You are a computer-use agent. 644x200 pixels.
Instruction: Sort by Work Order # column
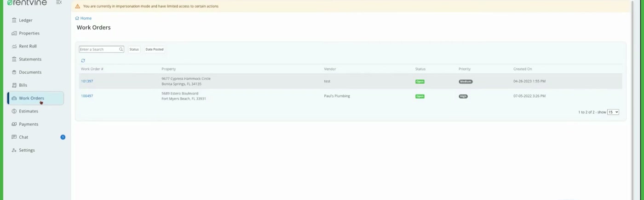point(92,69)
